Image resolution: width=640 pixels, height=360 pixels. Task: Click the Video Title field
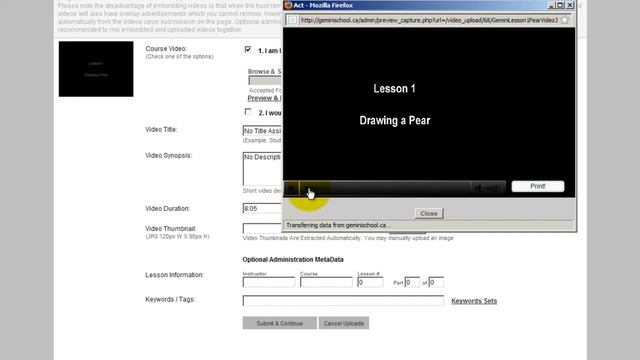click(x=262, y=131)
